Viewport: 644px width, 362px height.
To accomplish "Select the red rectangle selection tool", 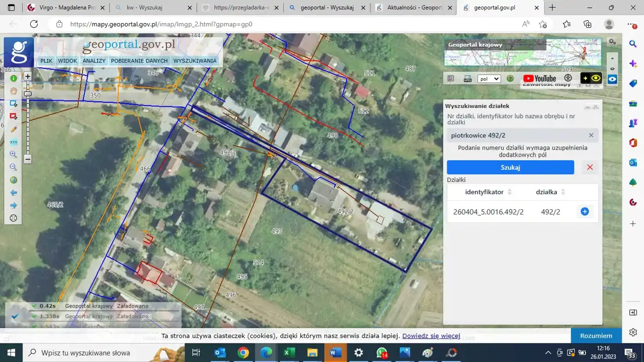I will click(x=14, y=116).
